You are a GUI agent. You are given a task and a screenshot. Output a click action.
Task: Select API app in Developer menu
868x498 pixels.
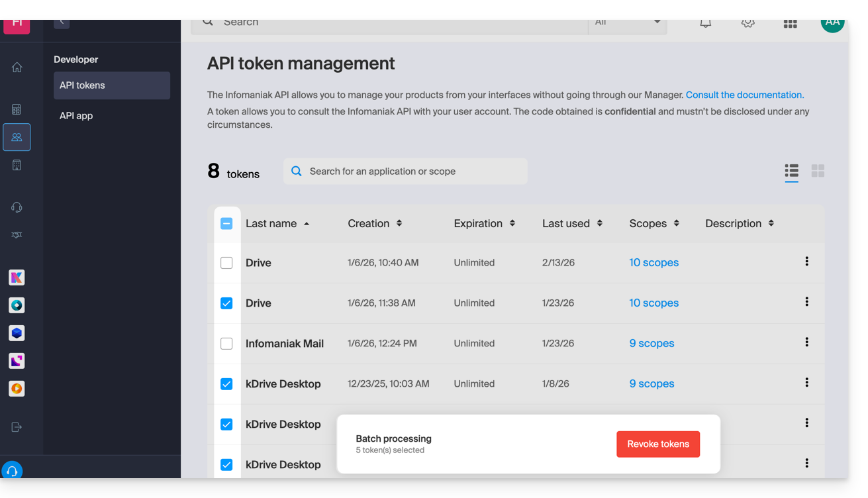(x=76, y=116)
